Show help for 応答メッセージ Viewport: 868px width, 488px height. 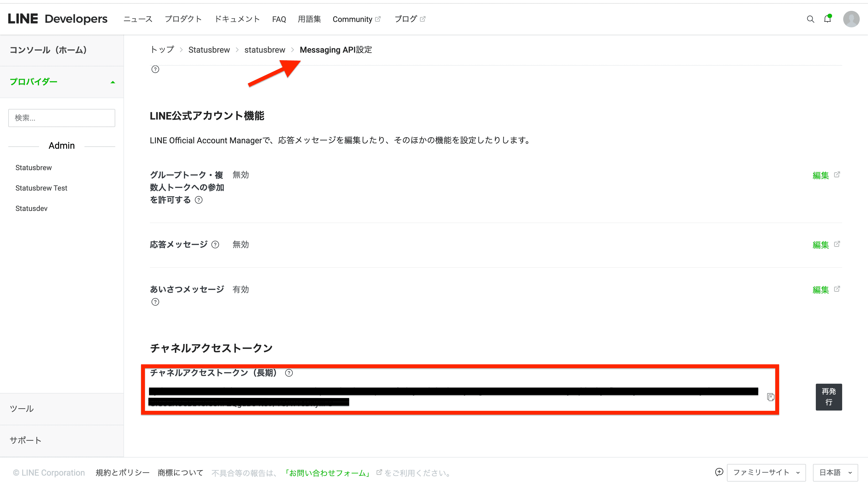pos(215,245)
